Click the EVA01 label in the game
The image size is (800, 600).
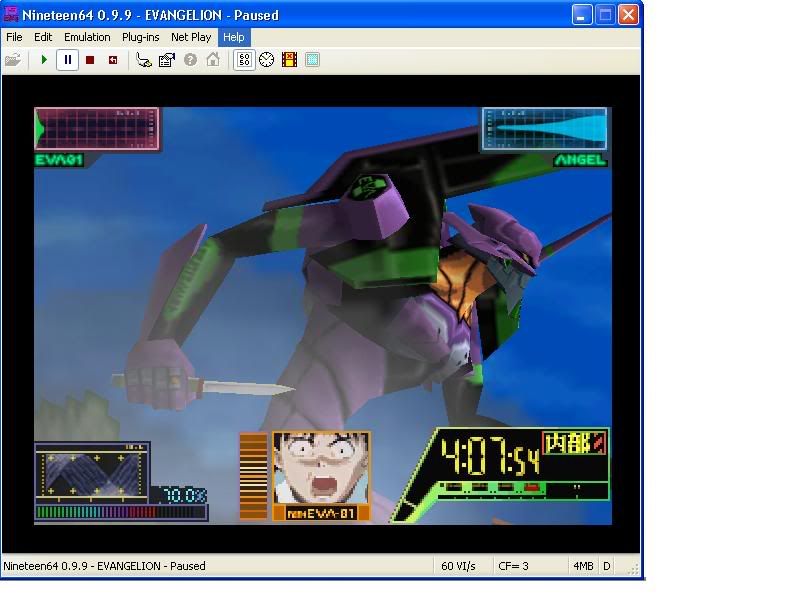click(x=59, y=160)
